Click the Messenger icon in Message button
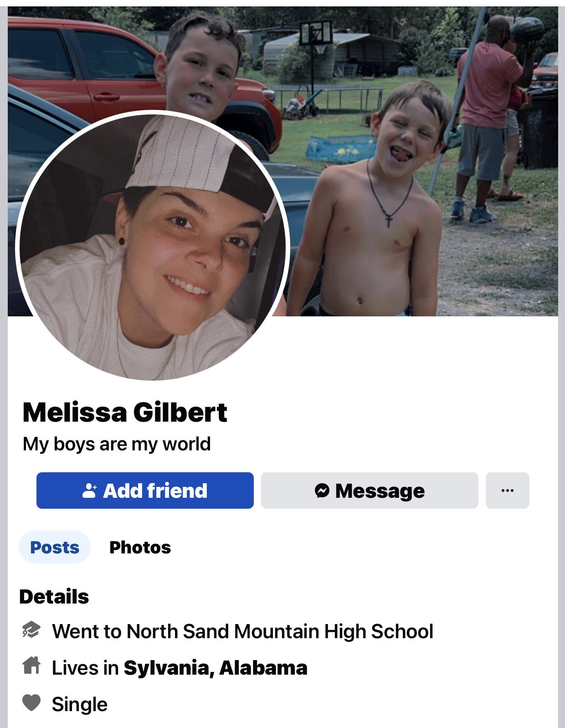 click(x=322, y=490)
